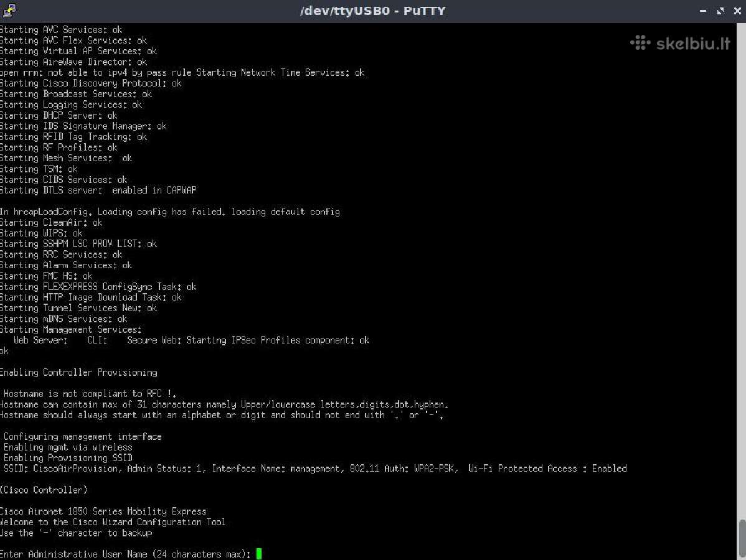
Task: Click the green terminal cursor block
Action: click(x=259, y=554)
